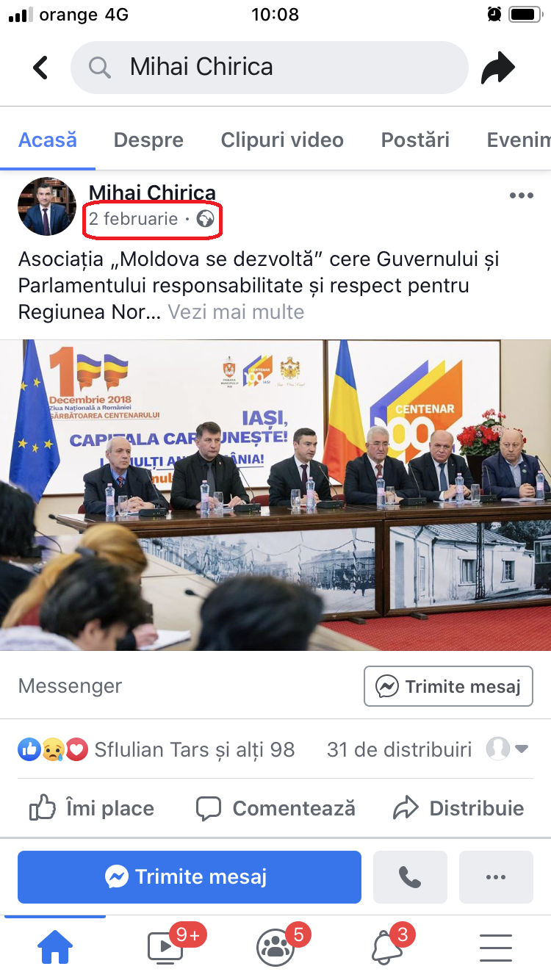This screenshot has height=980, width=551.
Task: Open the reaction-as profile dropdown arrow
Action: pyautogui.click(x=522, y=749)
